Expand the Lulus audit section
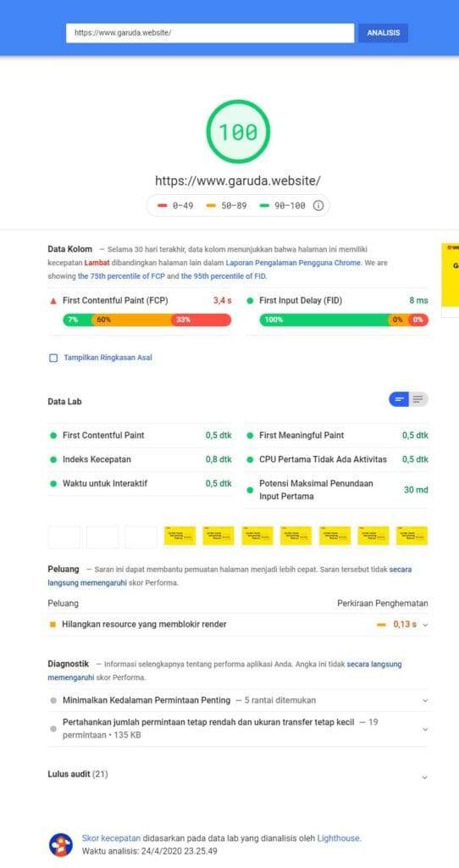The width and height of the screenshot is (459, 868). 238,775
